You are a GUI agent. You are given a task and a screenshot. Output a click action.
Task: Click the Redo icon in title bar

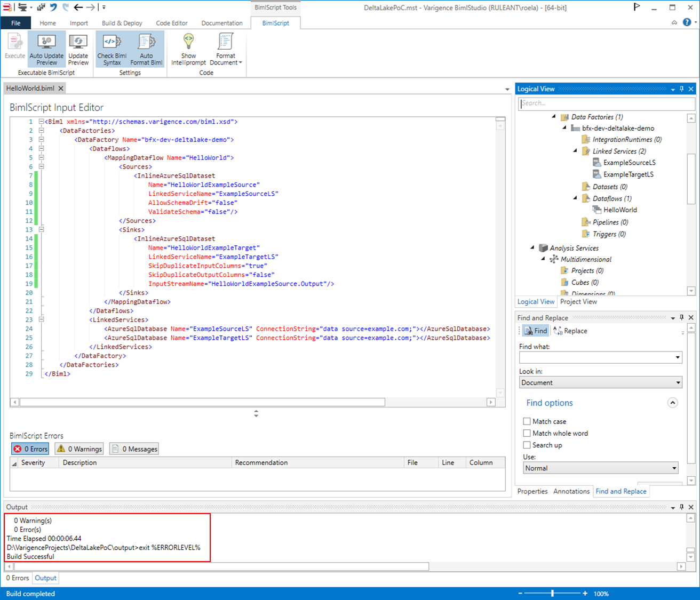click(66, 7)
